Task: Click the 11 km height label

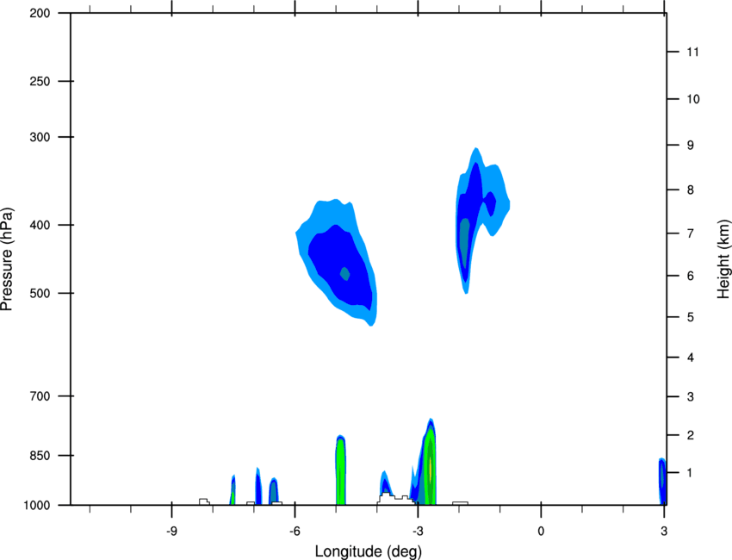Action: pyautogui.click(x=693, y=52)
